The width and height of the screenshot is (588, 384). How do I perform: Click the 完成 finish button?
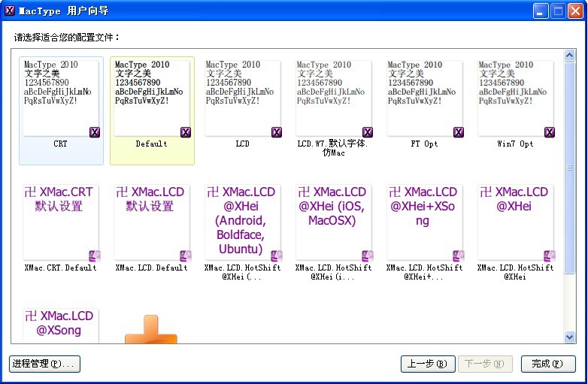point(547,364)
